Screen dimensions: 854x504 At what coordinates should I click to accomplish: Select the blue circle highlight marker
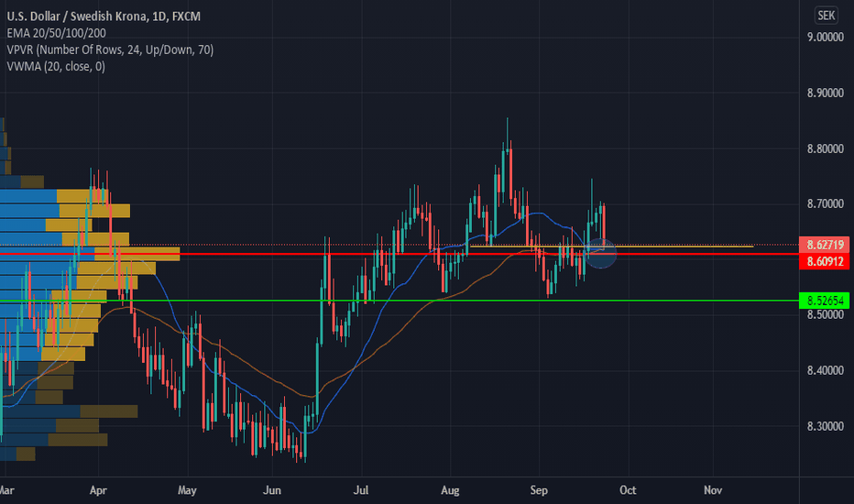coord(601,253)
